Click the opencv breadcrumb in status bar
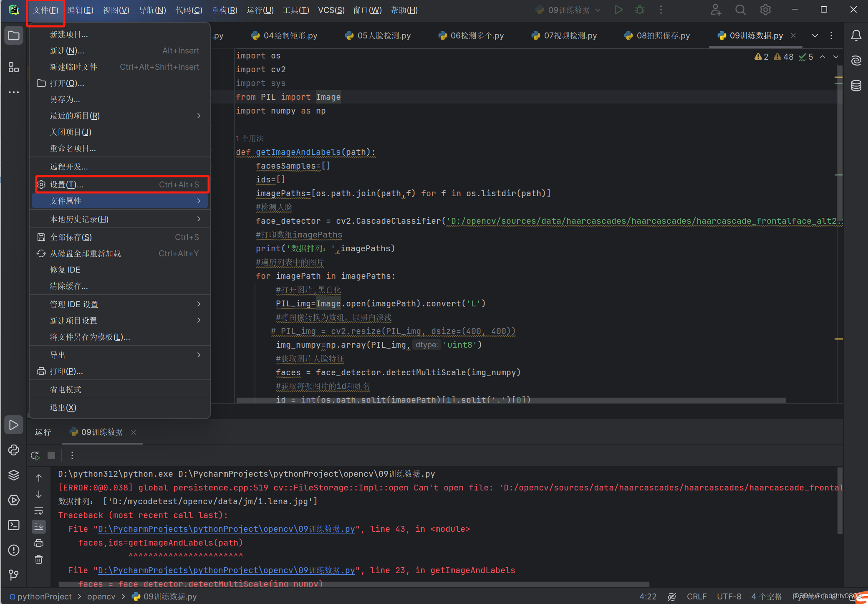This screenshot has height=604, width=868. 101,596
